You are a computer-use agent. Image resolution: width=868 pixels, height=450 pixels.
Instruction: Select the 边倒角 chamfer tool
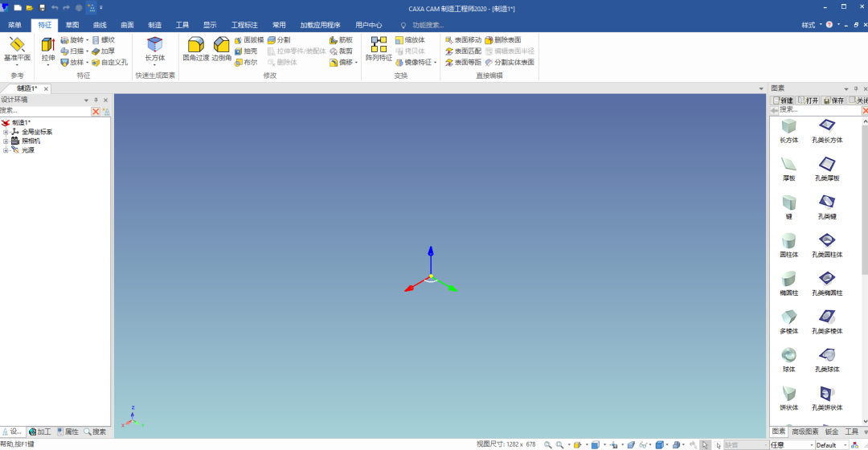(222, 50)
